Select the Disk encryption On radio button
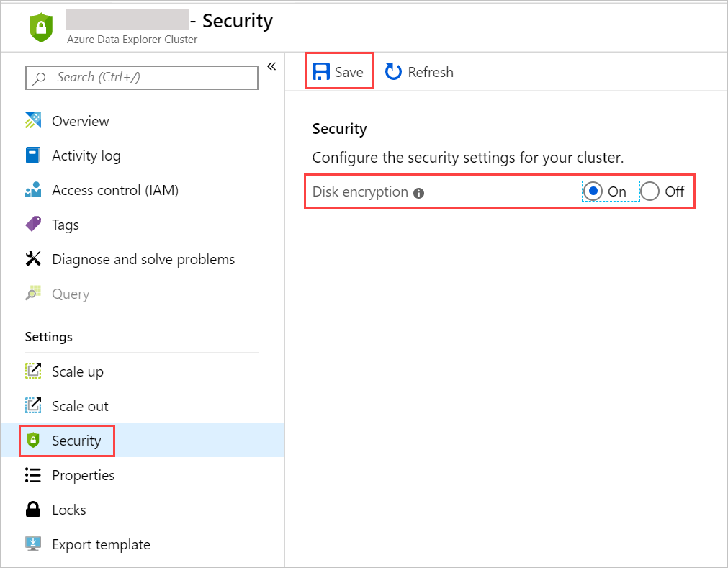728x568 pixels. (x=594, y=191)
